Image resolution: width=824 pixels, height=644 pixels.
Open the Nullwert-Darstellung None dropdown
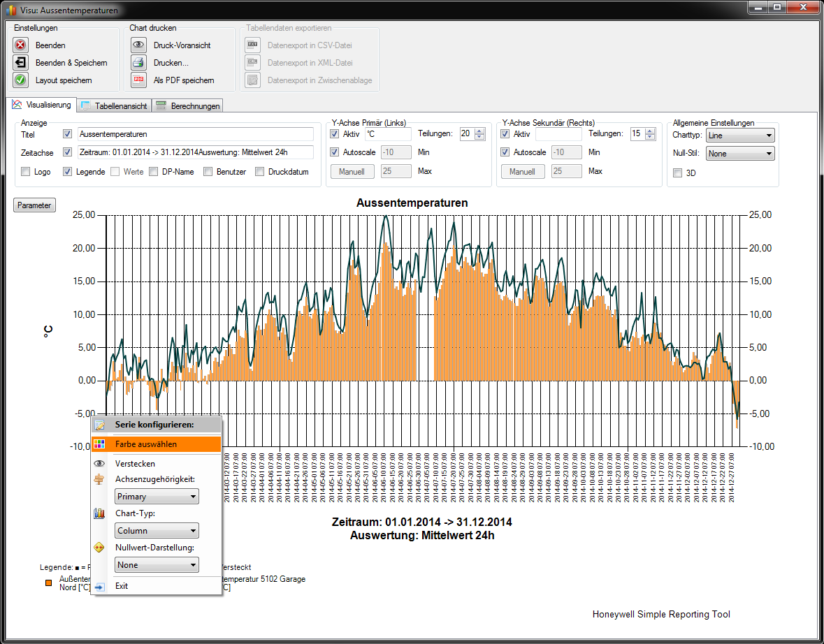tap(157, 564)
